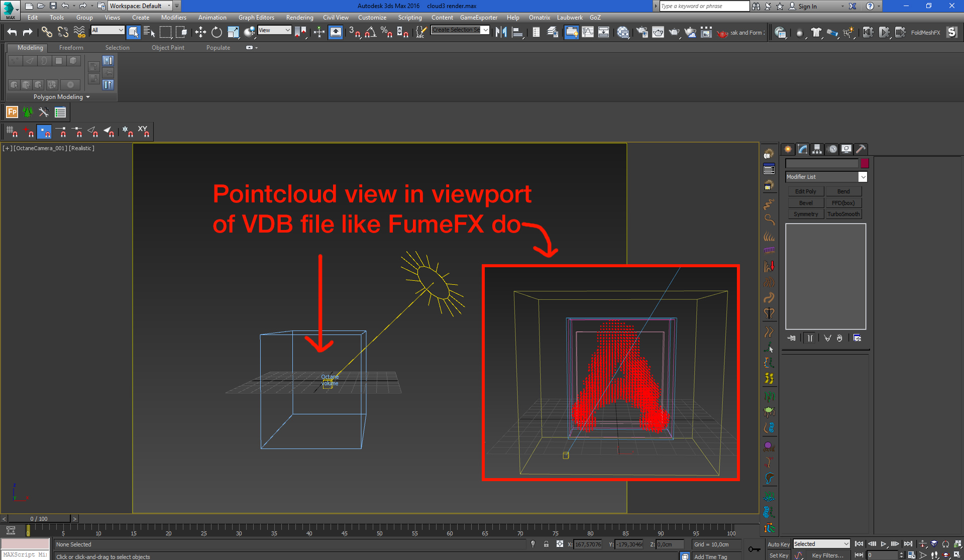This screenshot has width=964, height=560.
Task: Open the Utilities command panel tab
Action: pyautogui.click(x=861, y=149)
